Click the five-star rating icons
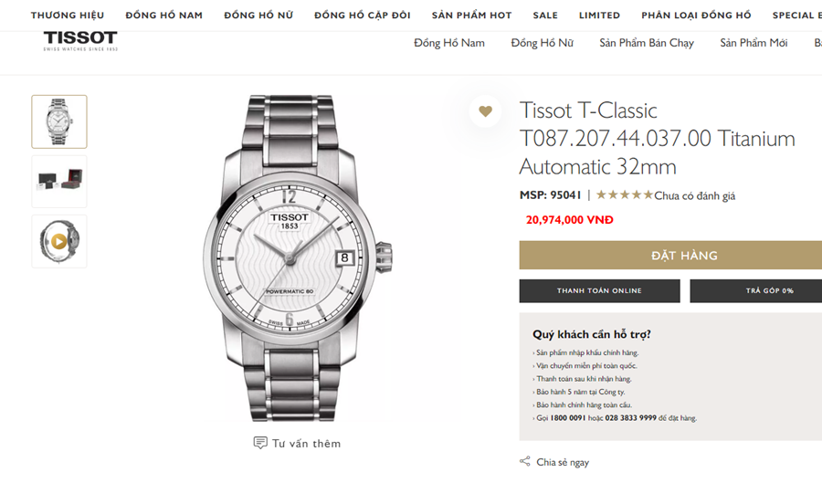 click(625, 194)
